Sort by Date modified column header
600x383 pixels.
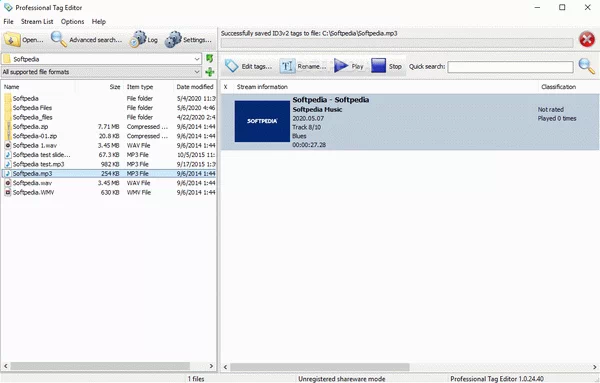pyautogui.click(x=195, y=87)
